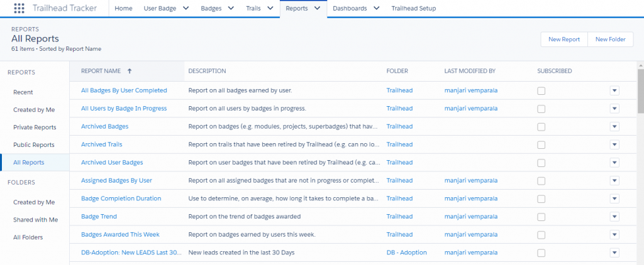Screen dimensions: 644x265
Task: Toggle Subscribed checkbox for Archived Badges
Action: [541, 127]
